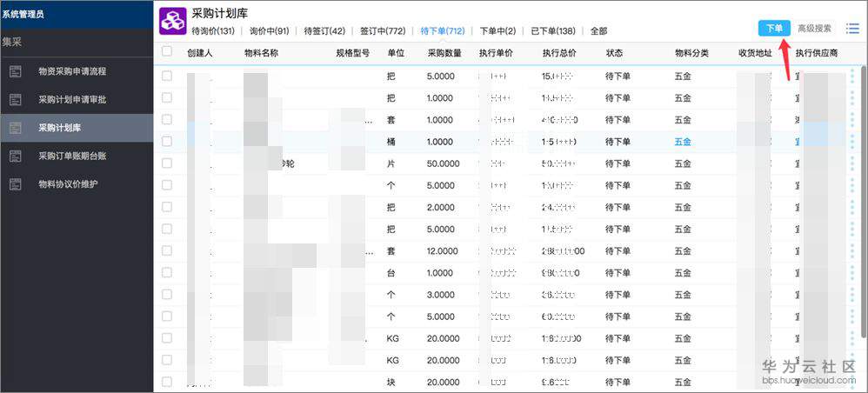Tick the checkbox for the 套 12.0000 row
This screenshot has width=868, height=393.
point(167,250)
